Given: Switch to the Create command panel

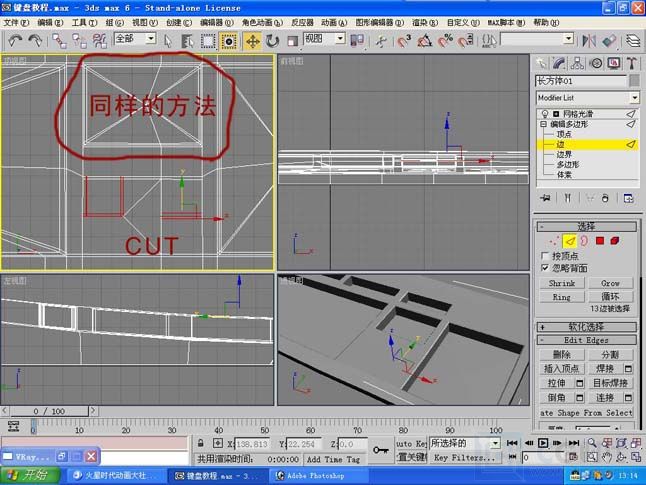Looking at the screenshot, I should 541,63.
